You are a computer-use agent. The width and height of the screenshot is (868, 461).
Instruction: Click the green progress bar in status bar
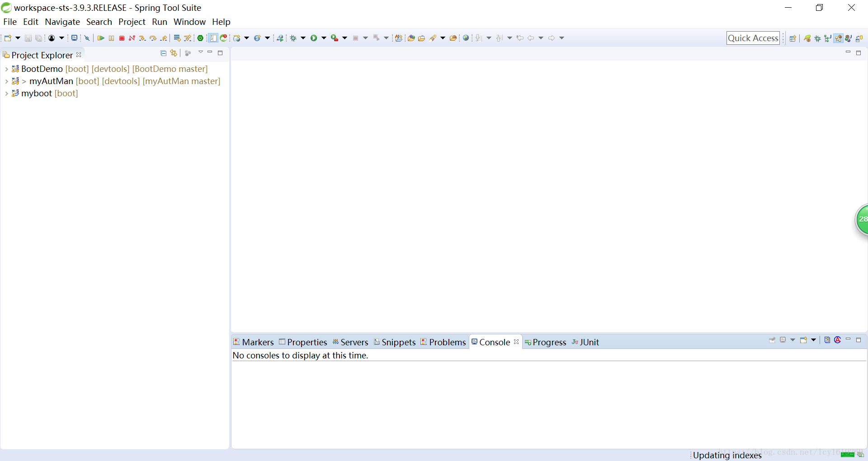[x=848, y=455]
